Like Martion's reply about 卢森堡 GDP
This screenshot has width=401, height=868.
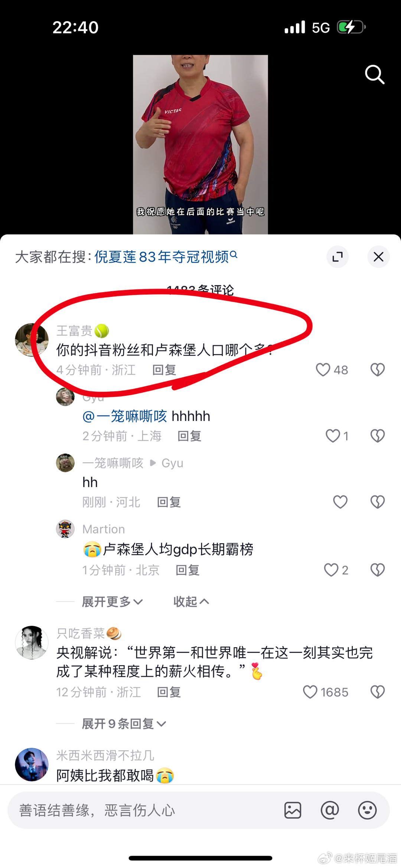click(x=331, y=570)
